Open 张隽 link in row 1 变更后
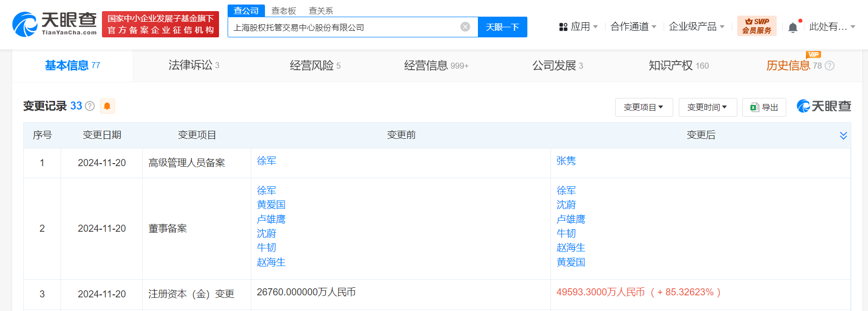Viewport: 868px width, 311px height. (x=566, y=161)
